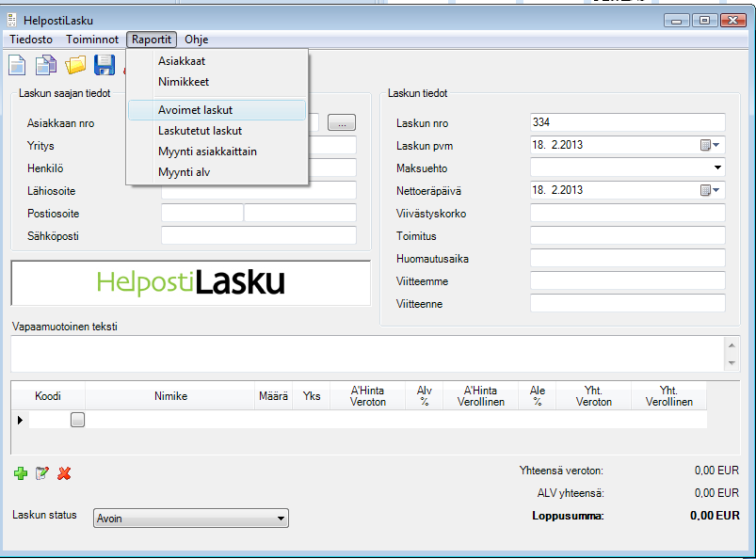Open the Toiminnot menu
756x559 pixels.
(x=92, y=40)
